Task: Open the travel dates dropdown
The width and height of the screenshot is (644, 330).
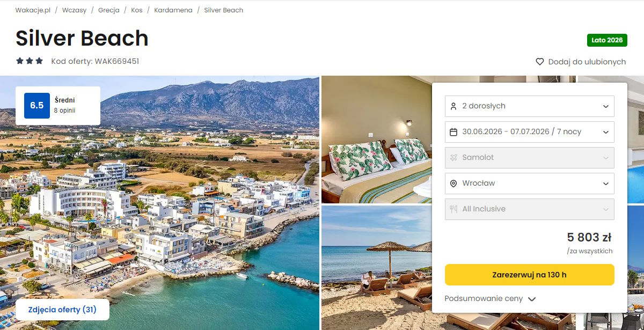Action: point(529,132)
